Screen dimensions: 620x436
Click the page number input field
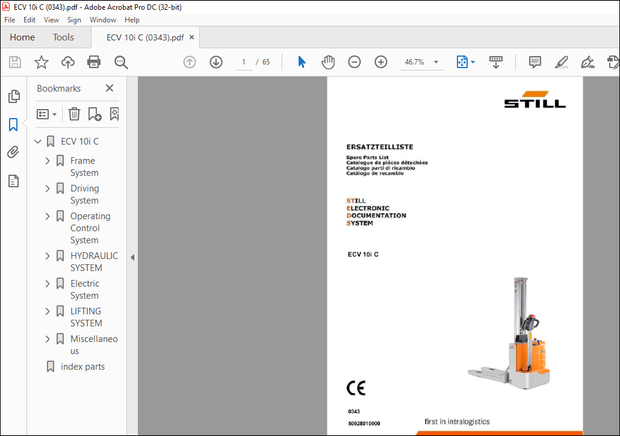(244, 62)
